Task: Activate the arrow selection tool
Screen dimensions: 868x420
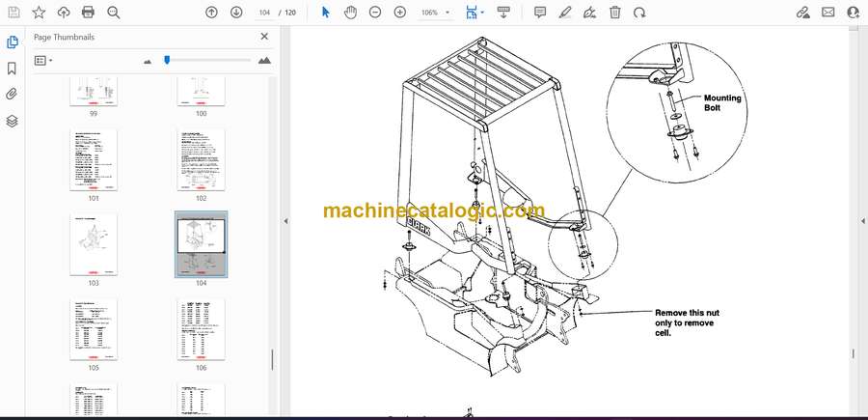Action: point(325,13)
